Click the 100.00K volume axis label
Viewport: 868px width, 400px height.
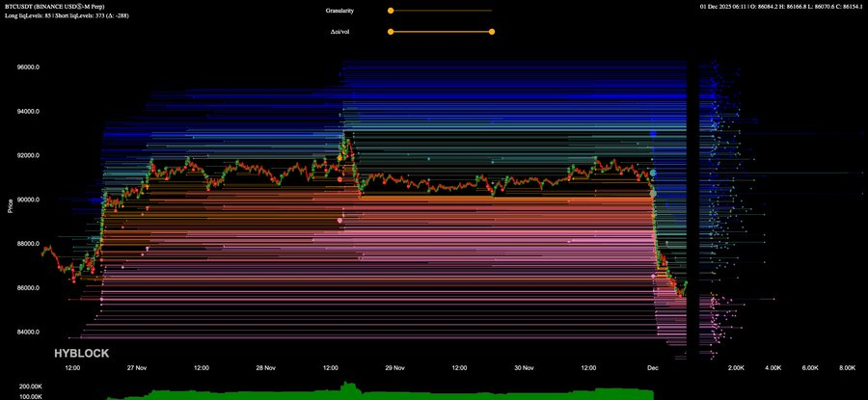point(30,397)
